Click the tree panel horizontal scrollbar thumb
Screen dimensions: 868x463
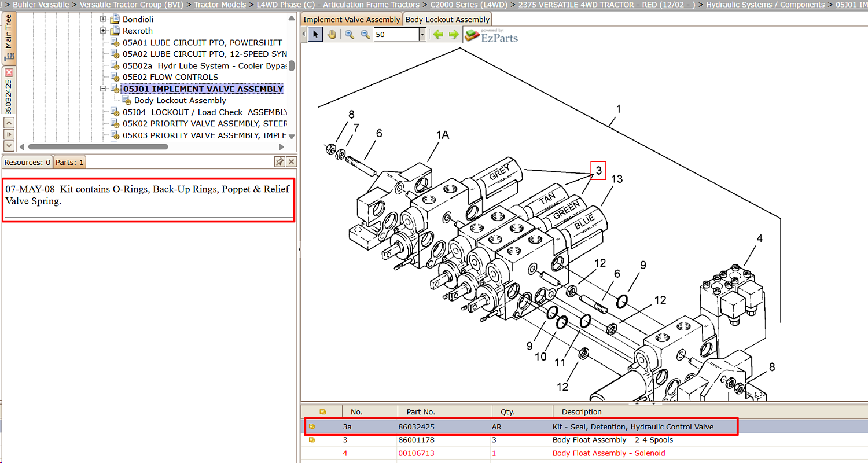[x=98, y=147]
